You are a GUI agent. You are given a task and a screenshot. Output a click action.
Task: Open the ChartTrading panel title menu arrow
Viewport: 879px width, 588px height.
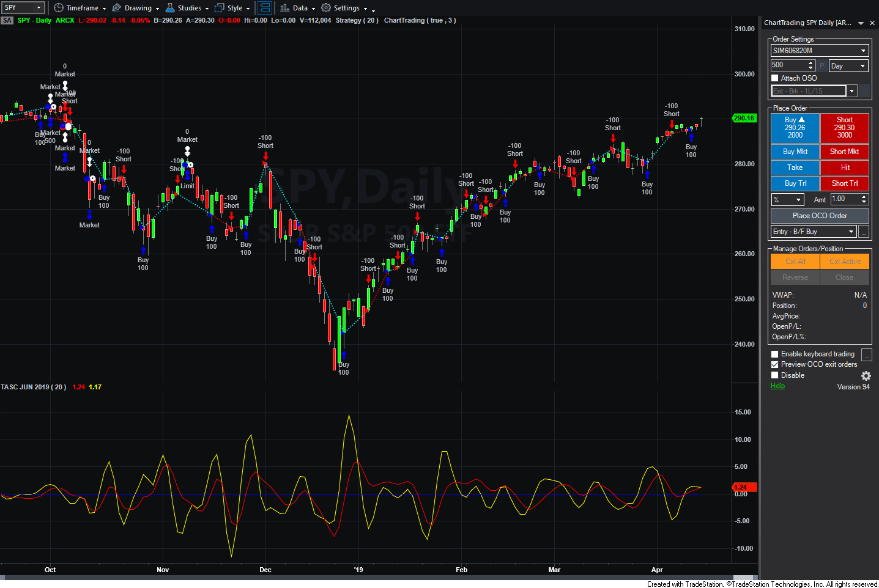tap(861, 23)
